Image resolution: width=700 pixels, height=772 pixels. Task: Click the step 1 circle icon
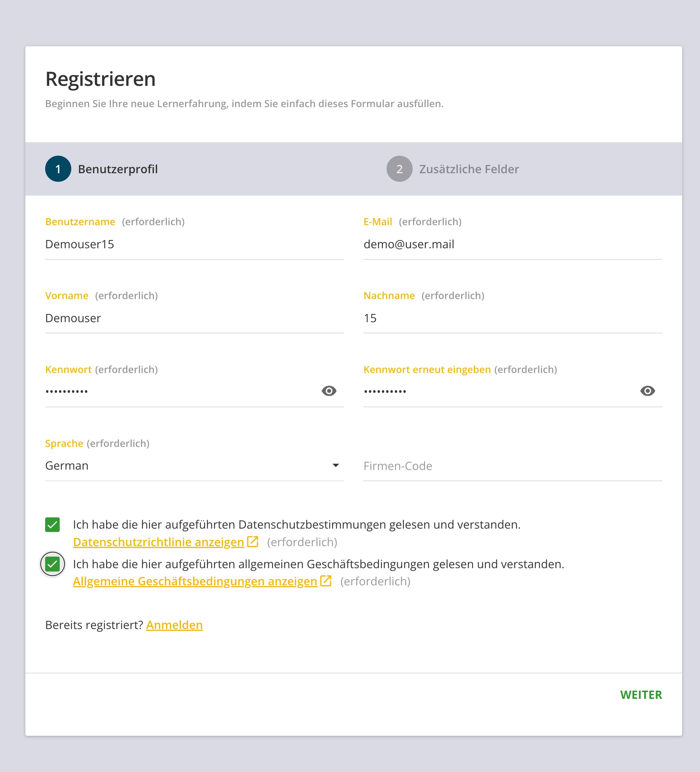coord(58,169)
